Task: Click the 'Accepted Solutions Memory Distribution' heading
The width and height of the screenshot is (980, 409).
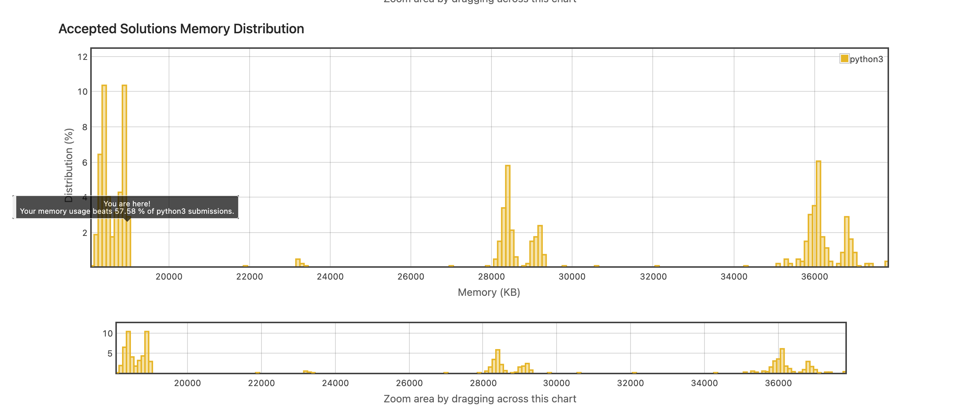Action: 181,29
